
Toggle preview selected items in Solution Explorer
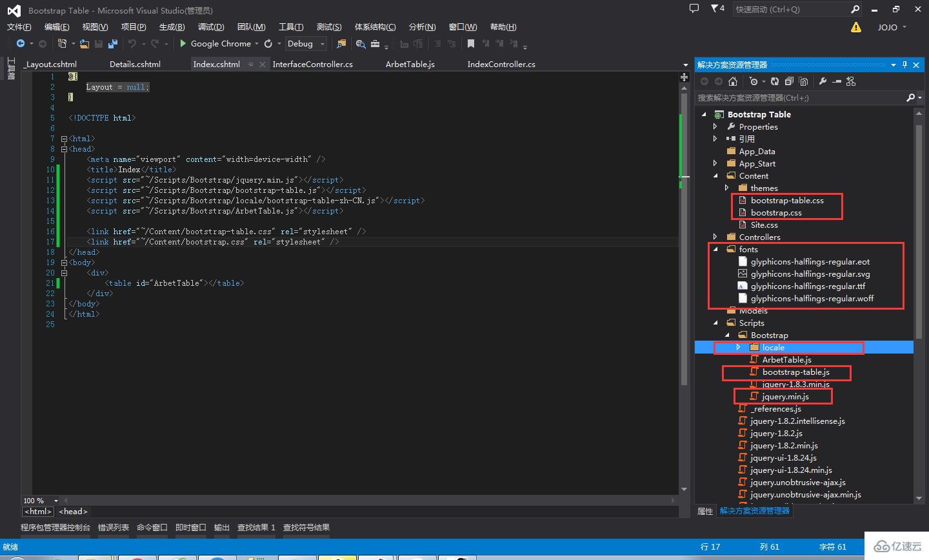tap(837, 81)
